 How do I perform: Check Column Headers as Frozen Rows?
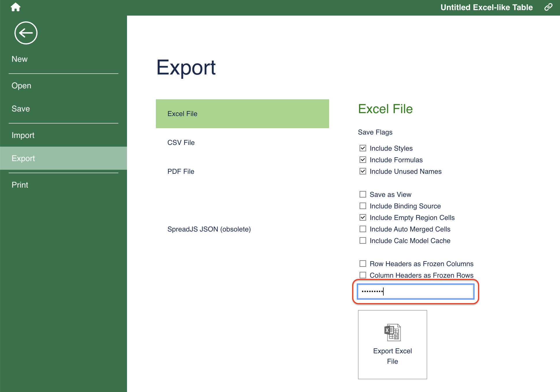click(x=363, y=275)
